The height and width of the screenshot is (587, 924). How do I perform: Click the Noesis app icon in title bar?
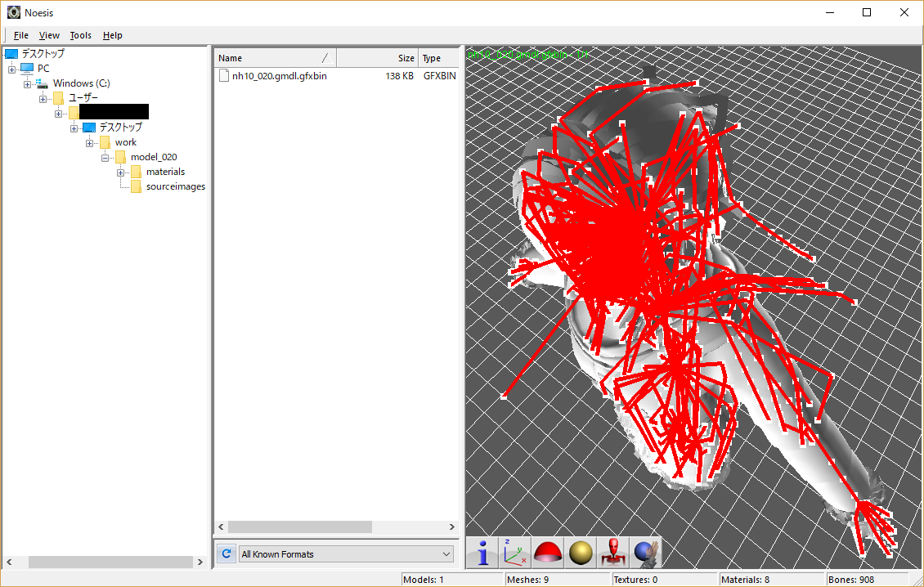tap(14, 12)
